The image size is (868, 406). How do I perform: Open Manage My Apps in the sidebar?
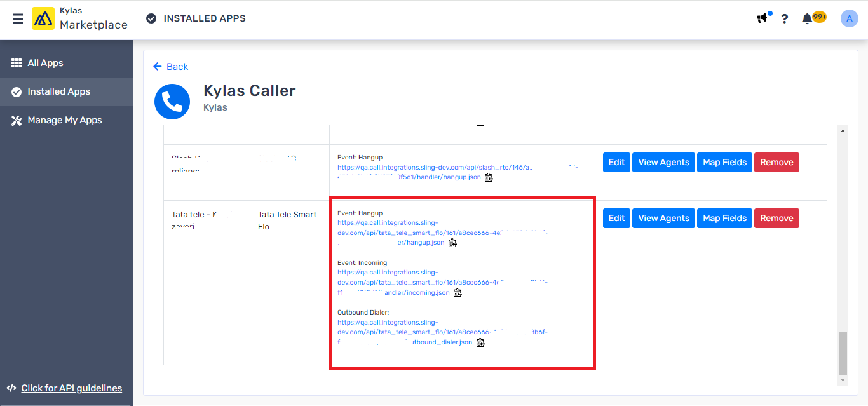(67, 120)
